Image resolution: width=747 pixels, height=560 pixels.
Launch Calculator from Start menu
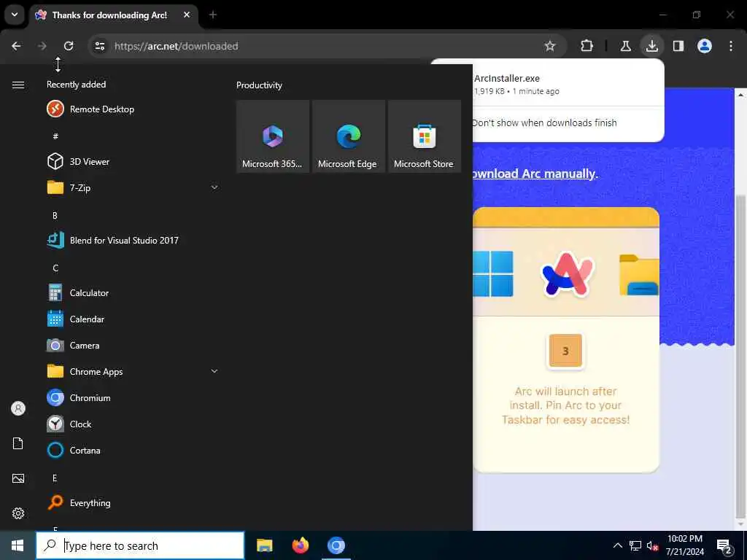pyautogui.click(x=133, y=293)
